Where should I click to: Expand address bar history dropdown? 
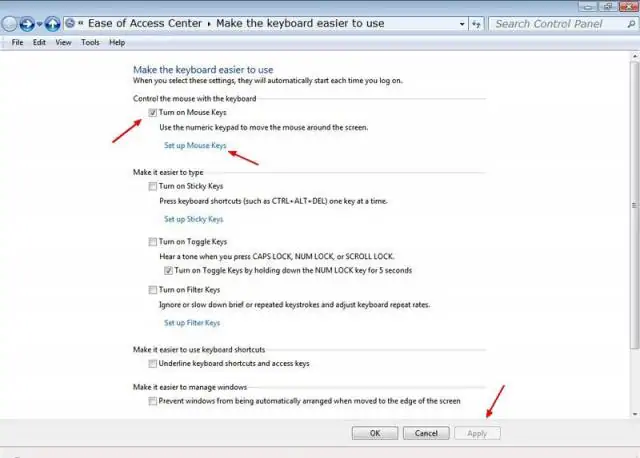coord(462,24)
